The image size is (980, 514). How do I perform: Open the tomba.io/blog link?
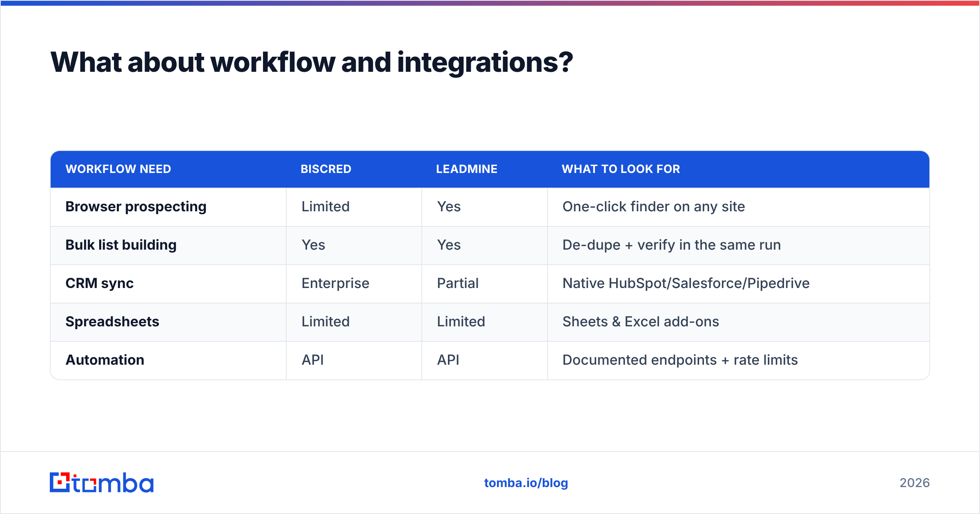coord(526,483)
